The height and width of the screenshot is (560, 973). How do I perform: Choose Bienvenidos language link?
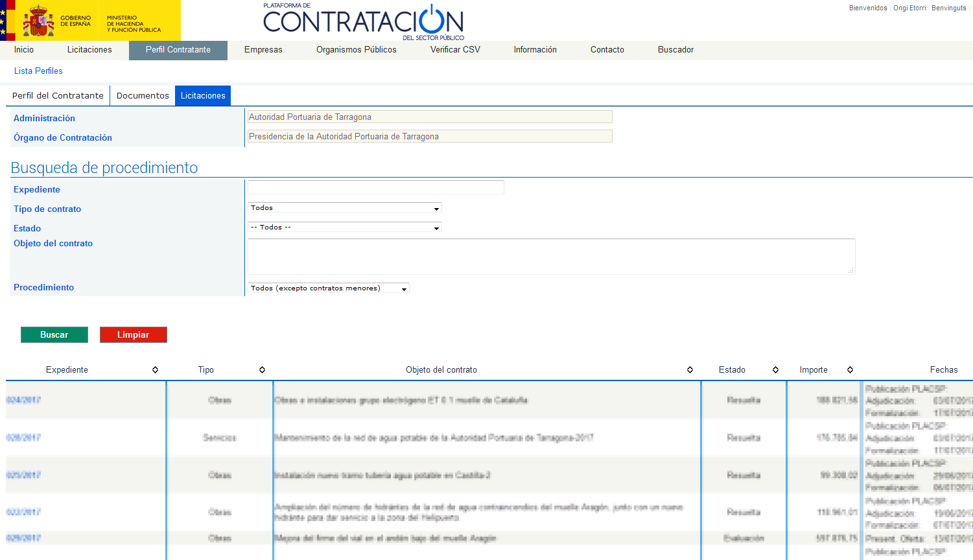pyautogui.click(x=868, y=8)
